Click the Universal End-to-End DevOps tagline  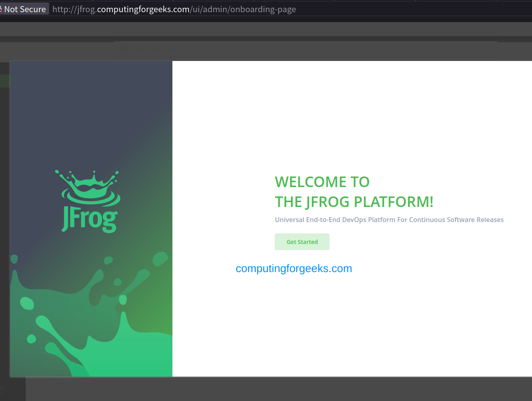(x=389, y=220)
